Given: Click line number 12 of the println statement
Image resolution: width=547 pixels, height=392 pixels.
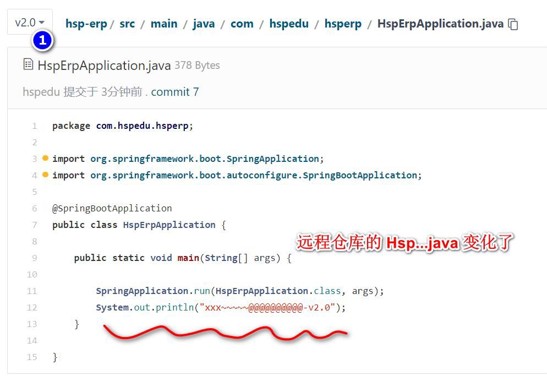Looking at the screenshot, I should tap(33, 308).
